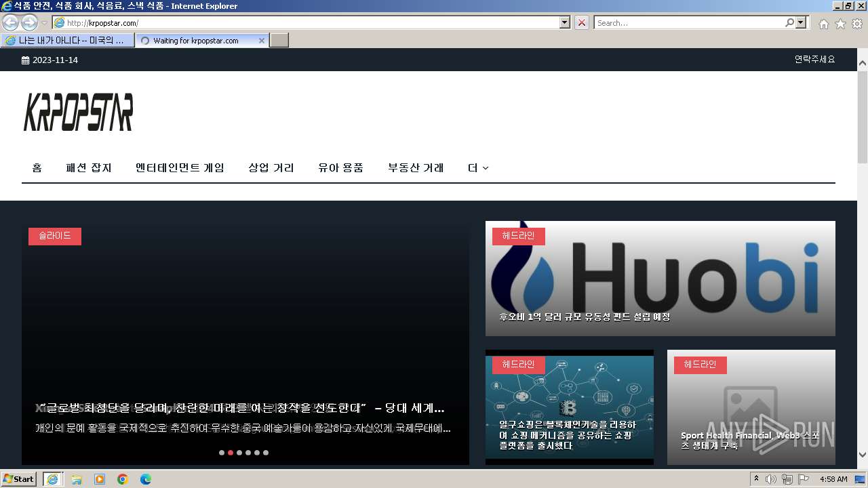Viewport: 868px width, 488px height.
Task: Select the sixth slider pagination dot
Action: (x=266, y=453)
